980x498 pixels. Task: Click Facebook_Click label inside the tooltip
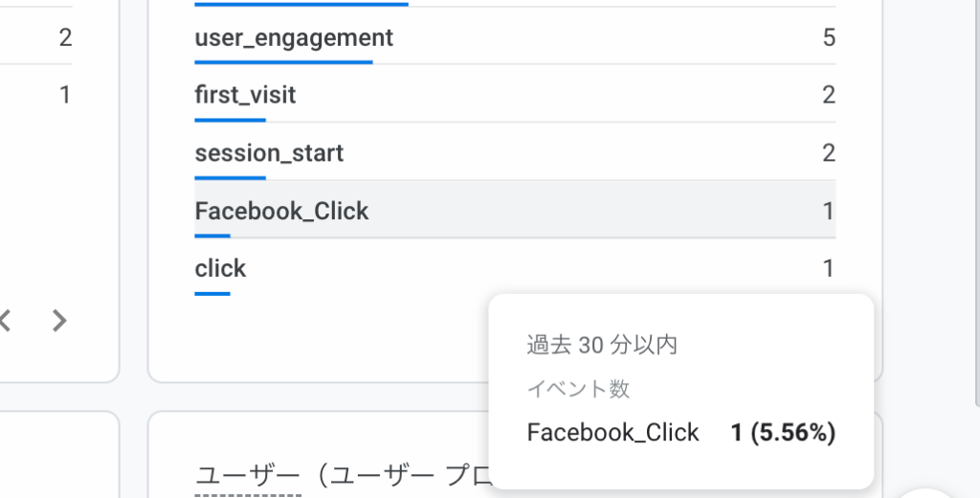pyautogui.click(x=612, y=432)
